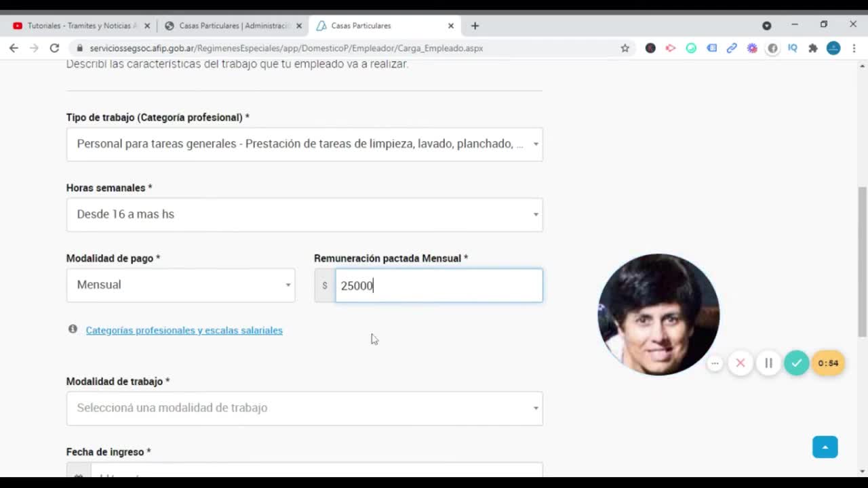Image resolution: width=868 pixels, height=488 pixels.
Task: Reload the current page
Action: 54,48
